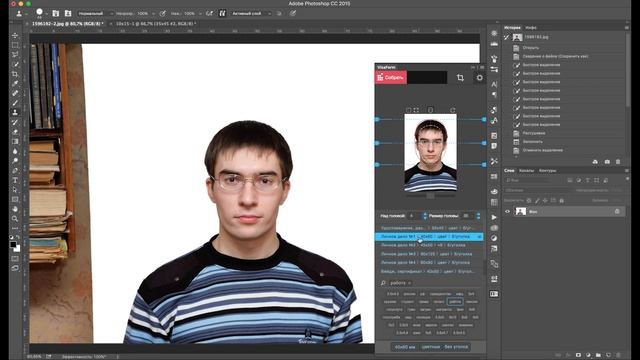This screenshot has height=360, width=640.
Task: Delete current state trash icon in History
Action: click(618, 162)
